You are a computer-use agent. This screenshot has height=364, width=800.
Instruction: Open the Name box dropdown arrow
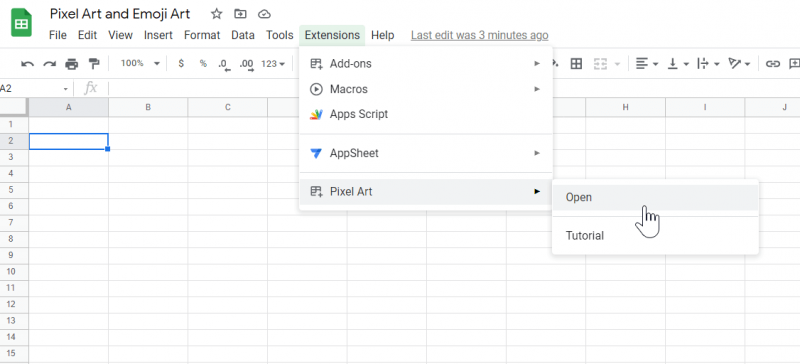pyautogui.click(x=65, y=89)
